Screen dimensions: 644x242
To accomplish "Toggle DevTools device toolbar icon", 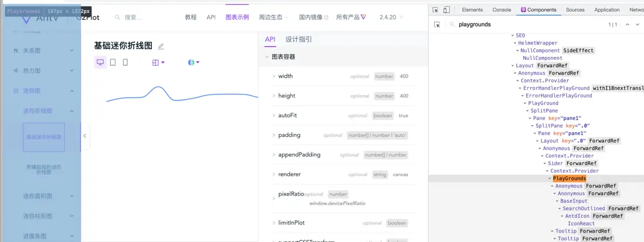I will tap(447, 10).
